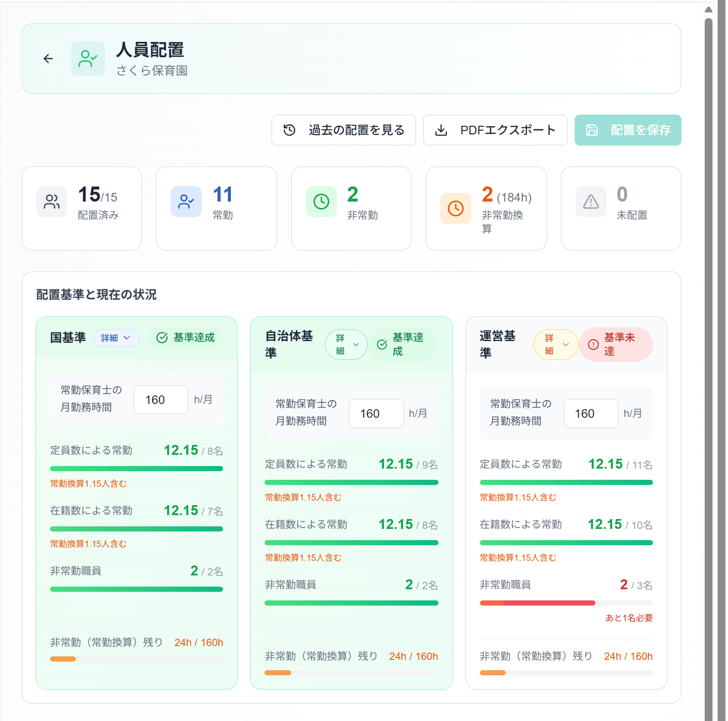This screenshot has width=728, height=721.
Task: Edit 月勤務時間 field in 運営基準 card
Action: [x=591, y=413]
